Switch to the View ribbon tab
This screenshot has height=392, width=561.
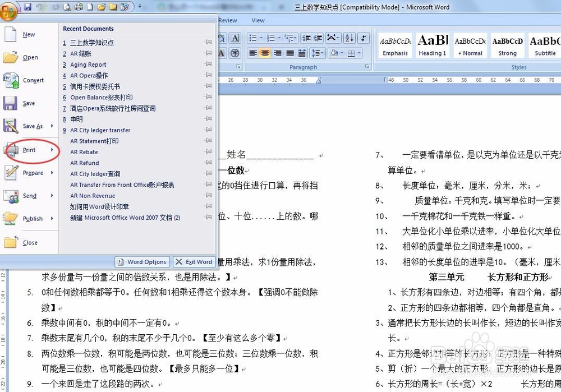click(x=258, y=20)
